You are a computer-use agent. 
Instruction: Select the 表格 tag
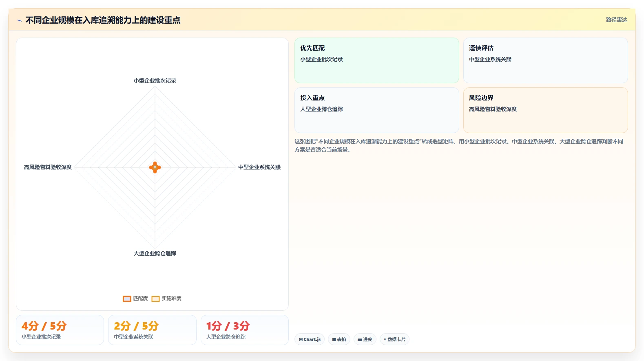pos(339,339)
